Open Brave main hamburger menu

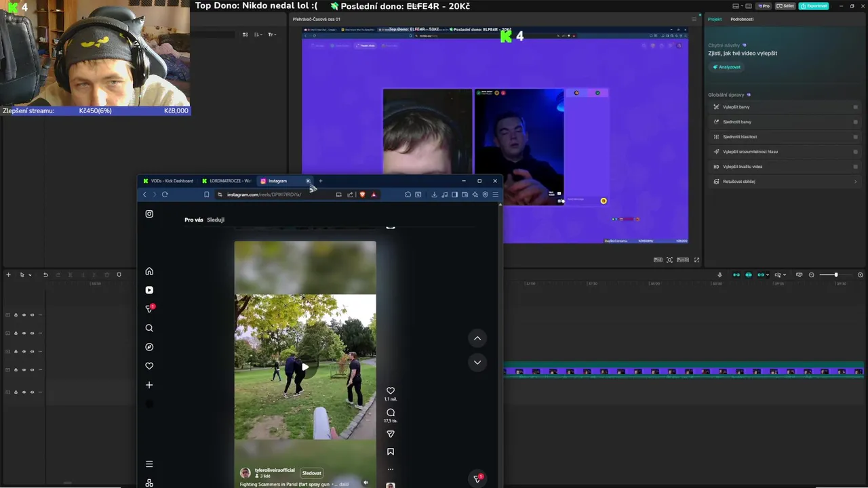pos(495,195)
